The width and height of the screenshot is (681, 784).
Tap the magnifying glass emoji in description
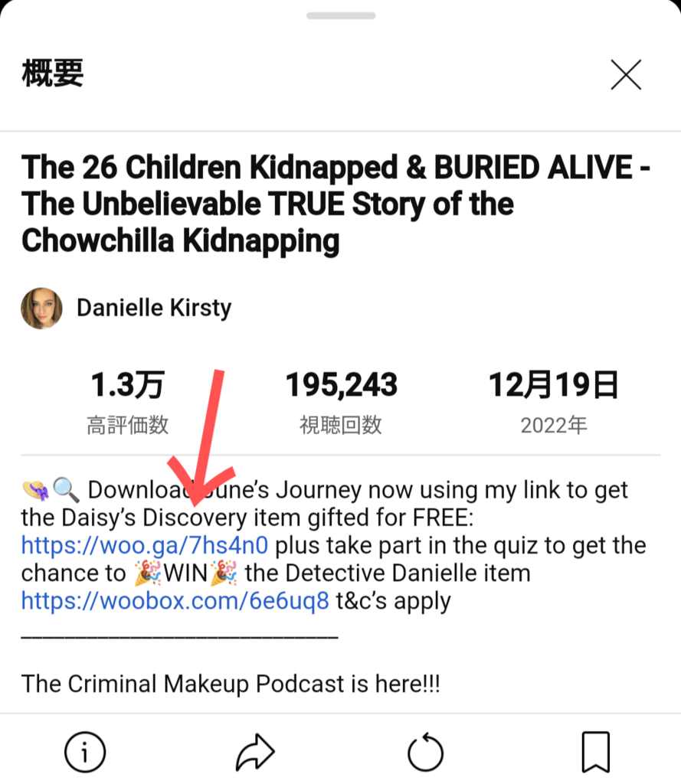[x=66, y=489]
